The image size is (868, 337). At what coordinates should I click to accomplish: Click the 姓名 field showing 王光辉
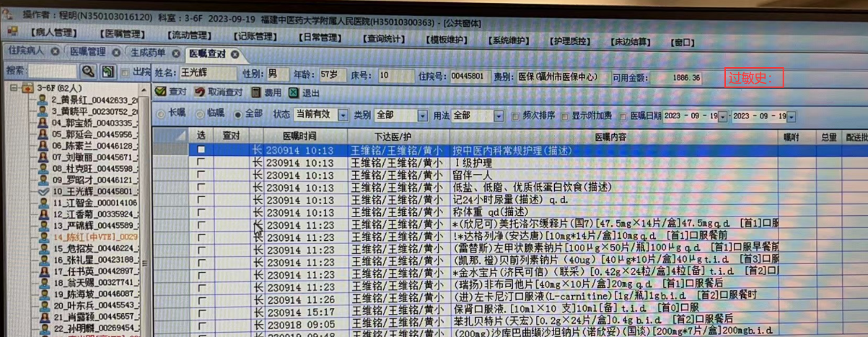(207, 74)
